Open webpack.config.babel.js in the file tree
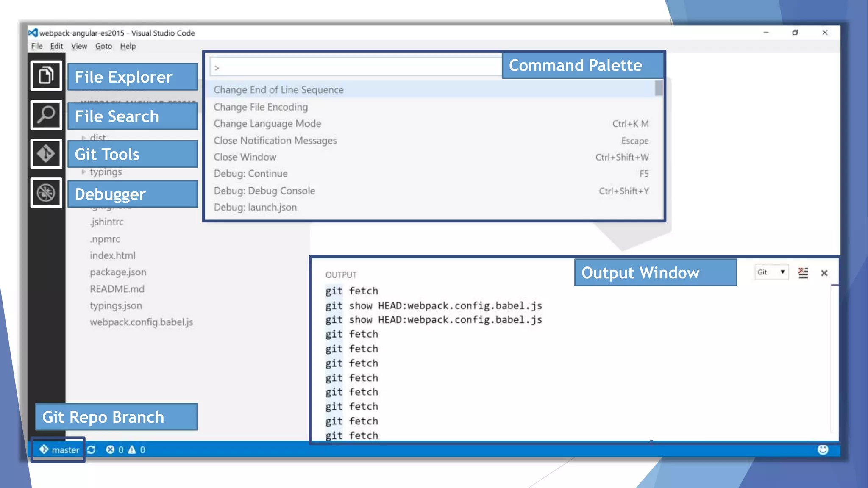Screen dimensions: 868x488 (x=141, y=322)
